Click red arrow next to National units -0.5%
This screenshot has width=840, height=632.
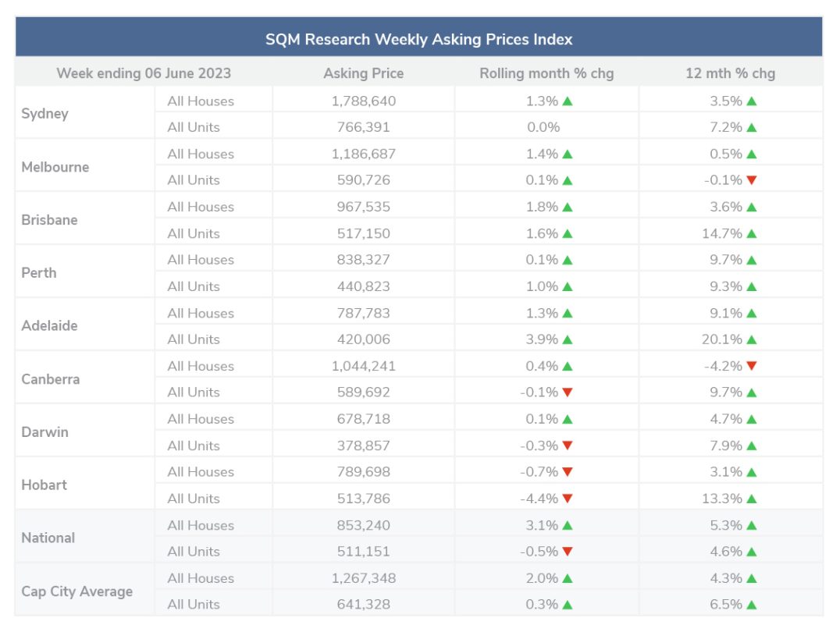coord(568,552)
